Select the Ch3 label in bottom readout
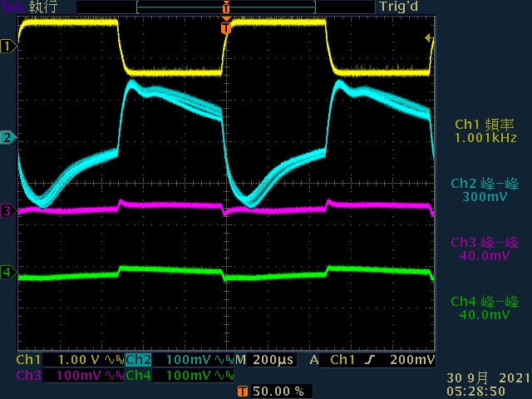 28,376
